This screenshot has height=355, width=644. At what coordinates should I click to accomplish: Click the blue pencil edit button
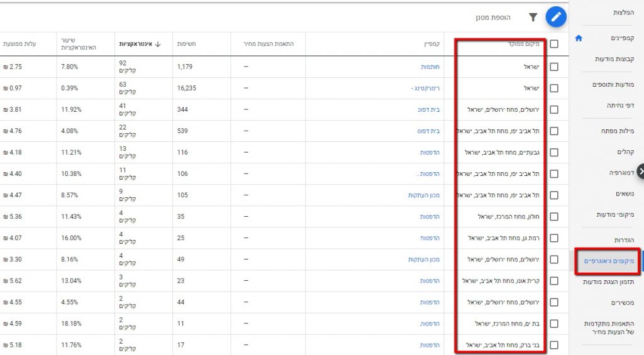[x=555, y=17]
